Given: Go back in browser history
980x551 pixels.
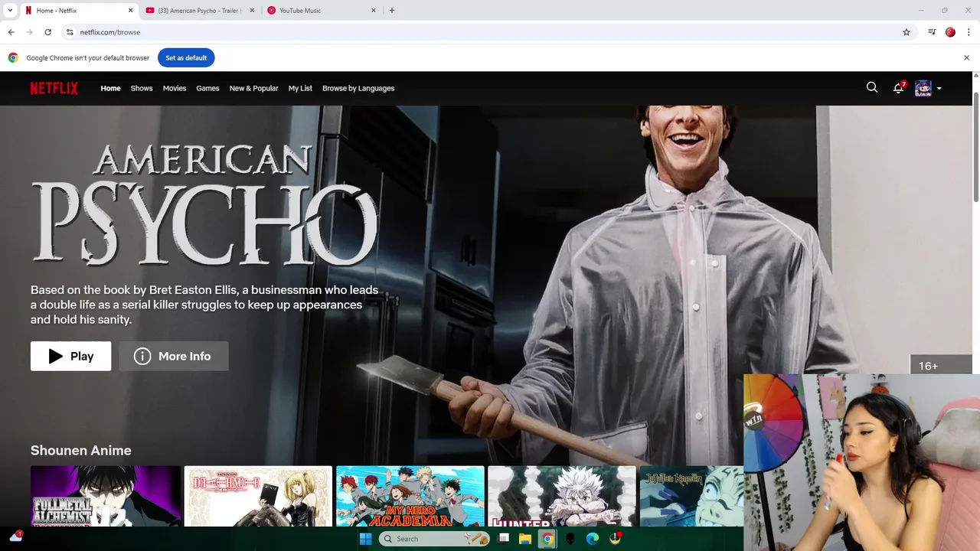Looking at the screenshot, I should click(11, 32).
